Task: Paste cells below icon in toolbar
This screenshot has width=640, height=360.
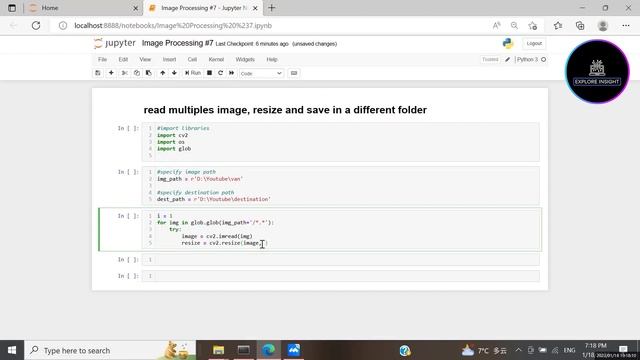Action: coord(149,73)
